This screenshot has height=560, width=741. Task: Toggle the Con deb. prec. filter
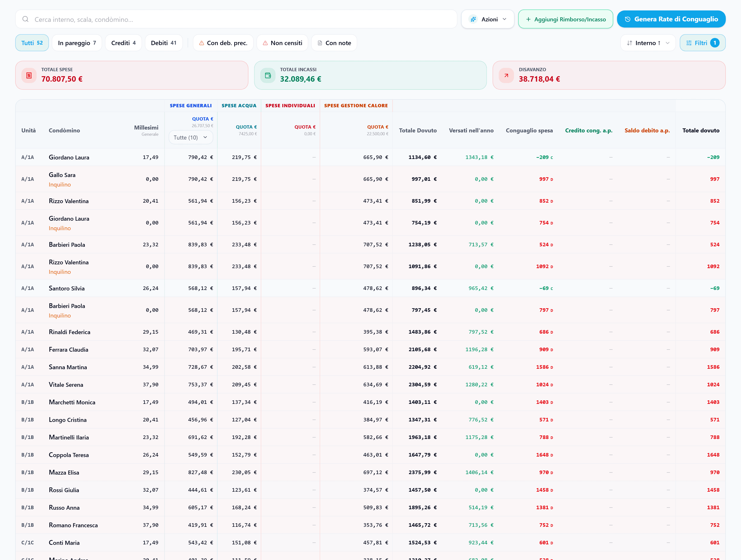coord(223,43)
